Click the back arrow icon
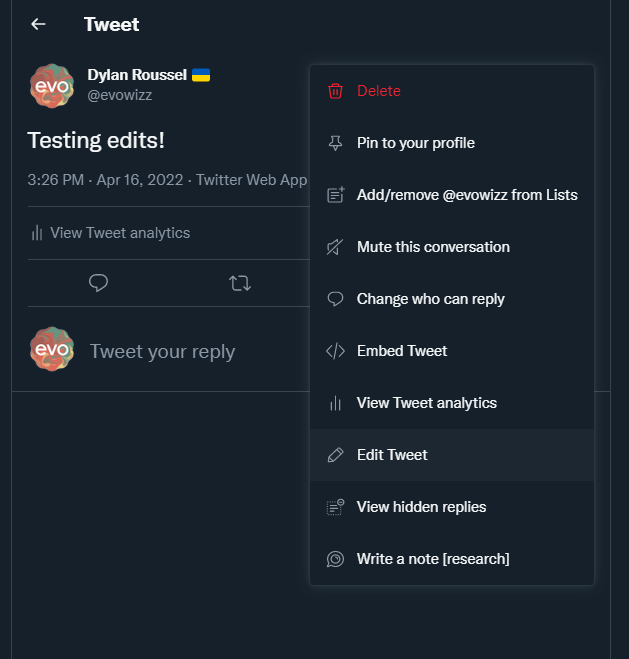Viewport: 629px width, 659px height. point(38,24)
